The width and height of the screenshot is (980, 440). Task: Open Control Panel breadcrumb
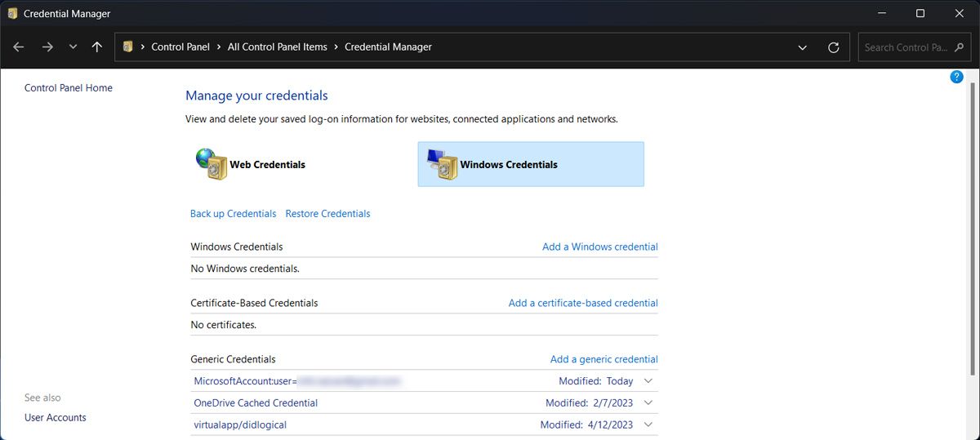coord(180,47)
